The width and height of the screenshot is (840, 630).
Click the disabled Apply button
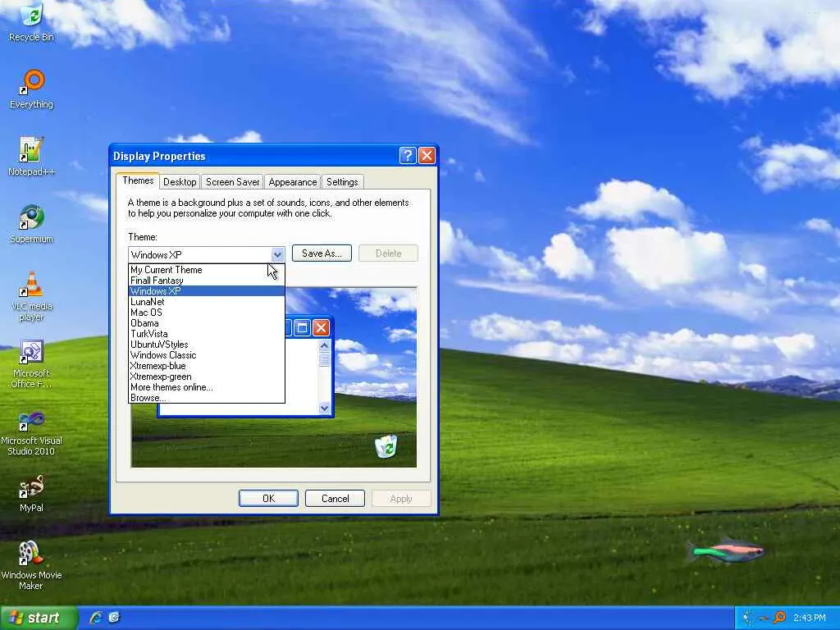[401, 498]
